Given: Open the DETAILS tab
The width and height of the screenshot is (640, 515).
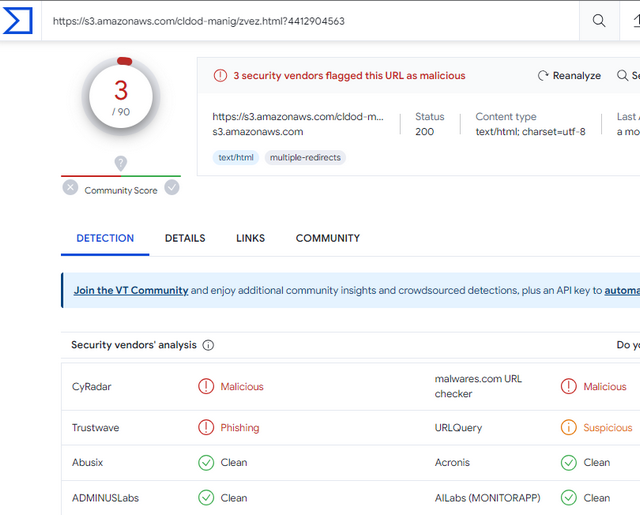Looking at the screenshot, I should pos(185,238).
